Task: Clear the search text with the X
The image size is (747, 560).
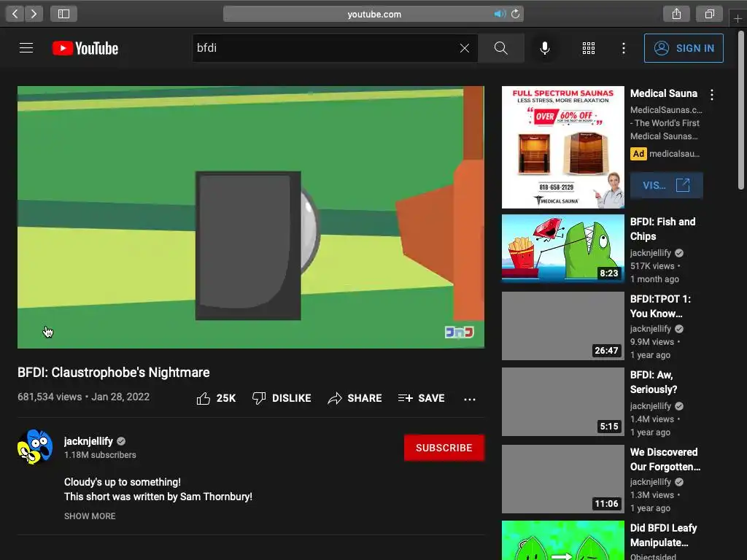Action: [x=465, y=48]
